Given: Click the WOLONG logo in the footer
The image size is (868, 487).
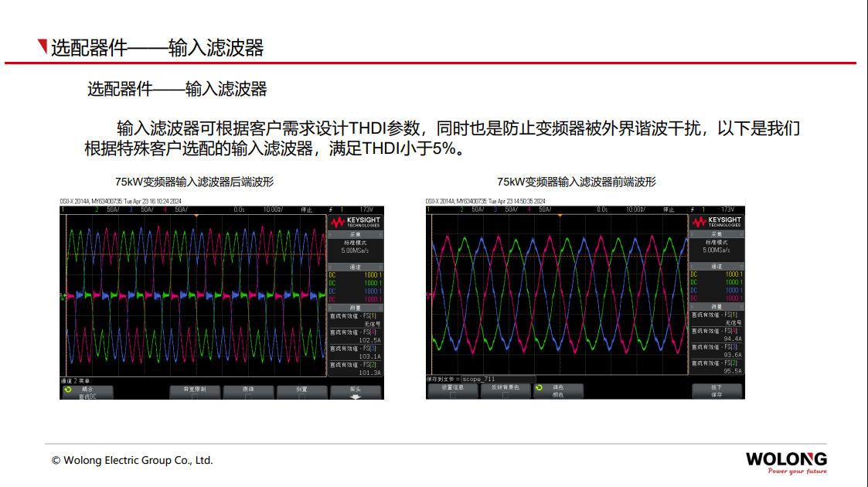Looking at the screenshot, I should click(x=786, y=461).
